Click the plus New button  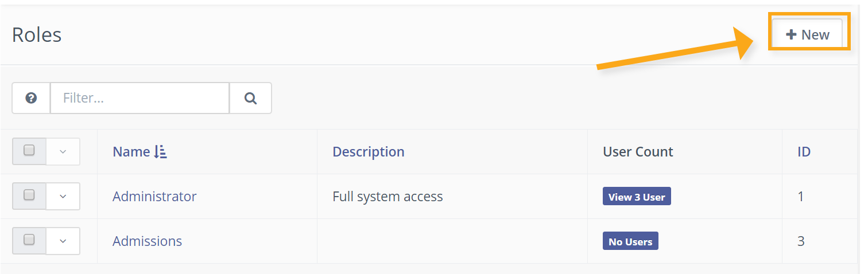click(x=808, y=34)
